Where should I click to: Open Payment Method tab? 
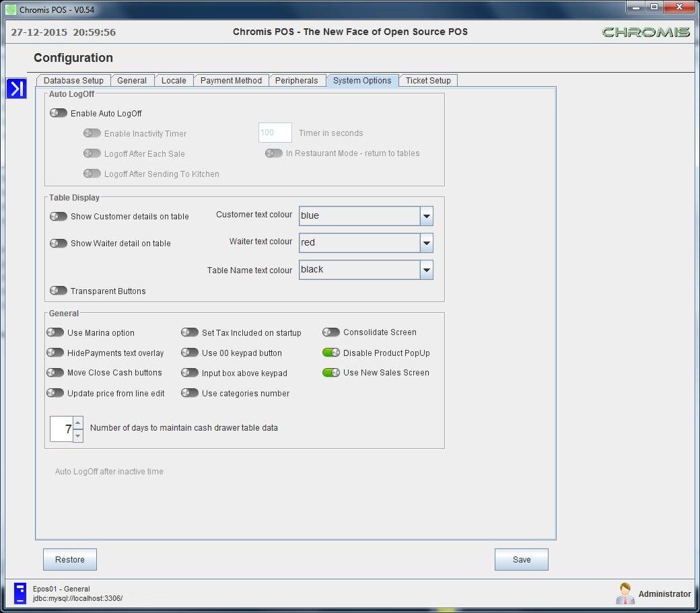pos(231,80)
